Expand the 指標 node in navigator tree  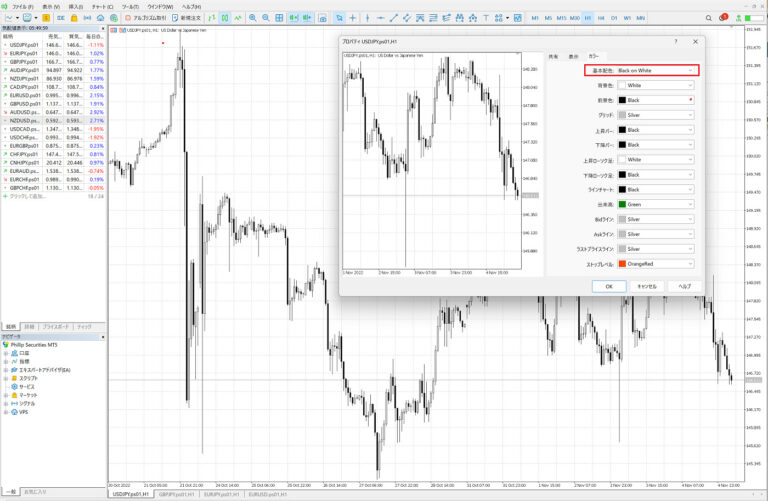point(5,361)
